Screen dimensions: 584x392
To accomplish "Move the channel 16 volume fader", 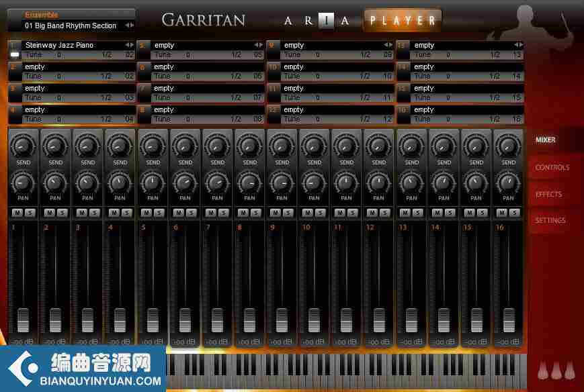I will [509, 320].
